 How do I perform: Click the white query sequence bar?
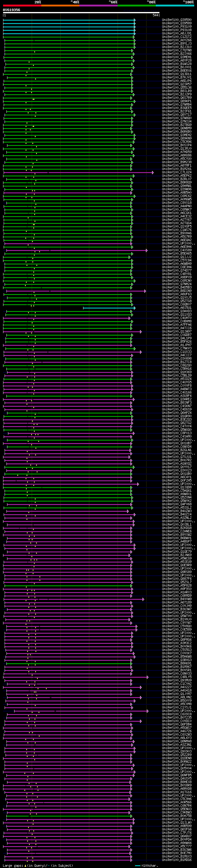pos(81,12)
